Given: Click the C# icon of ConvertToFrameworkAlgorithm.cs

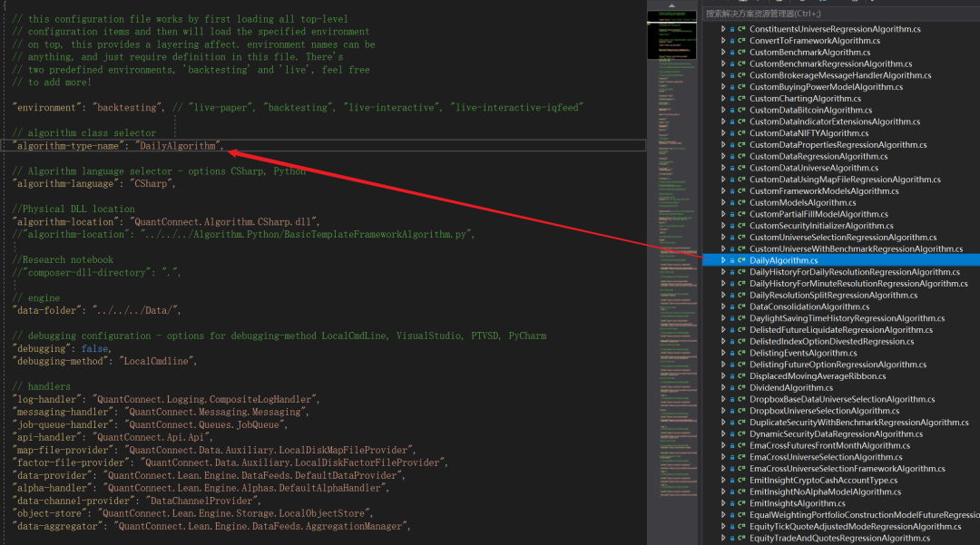Looking at the screenshot, I should tap(741, 41).
